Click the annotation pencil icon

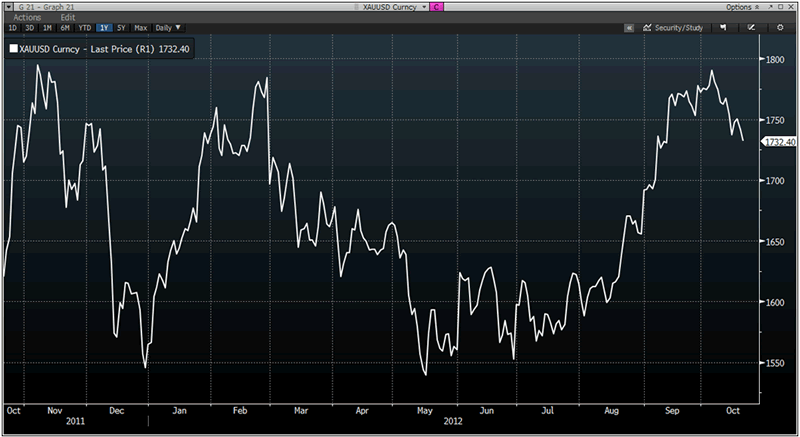click(x=749, y=28)
